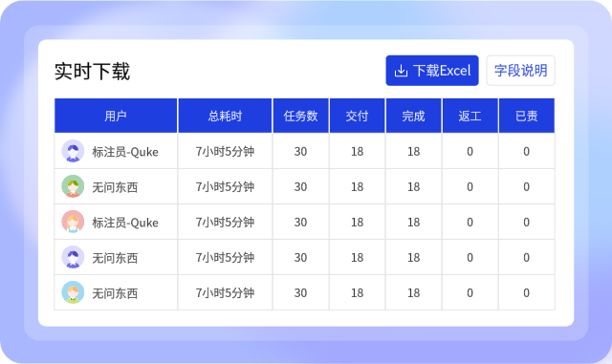Select the 返工 column header

470,116
